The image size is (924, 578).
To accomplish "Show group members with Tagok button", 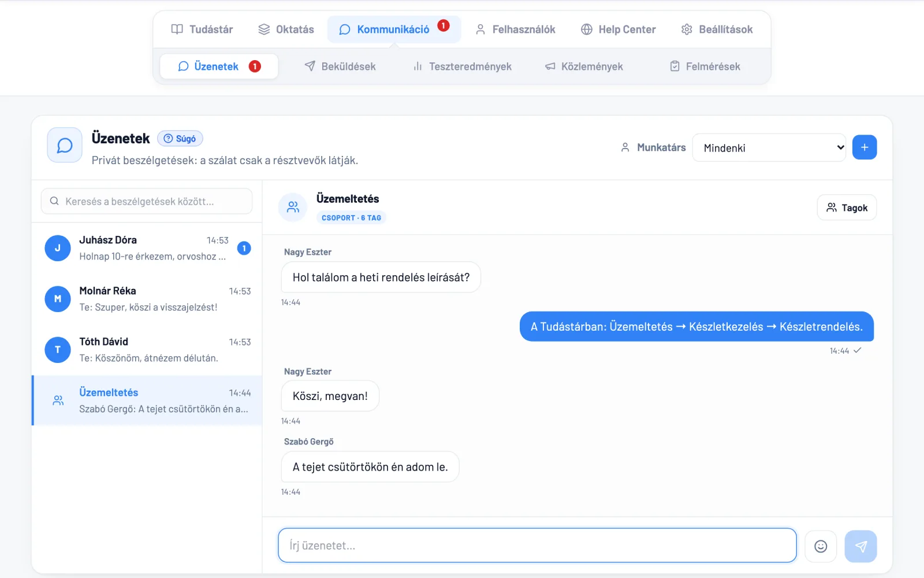I will (847, 208).
